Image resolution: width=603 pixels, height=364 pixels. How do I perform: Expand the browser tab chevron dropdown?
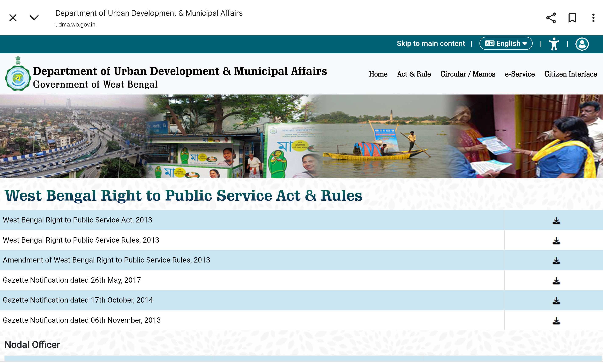click(x=34, y=18)
